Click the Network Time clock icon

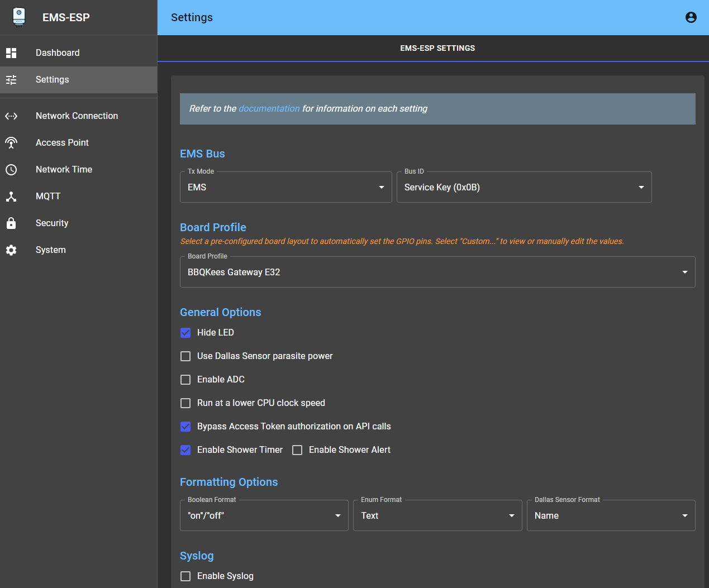11,170
